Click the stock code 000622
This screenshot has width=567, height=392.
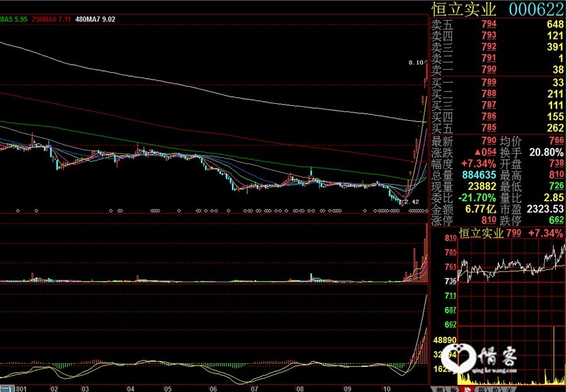(x=537, y=9)
